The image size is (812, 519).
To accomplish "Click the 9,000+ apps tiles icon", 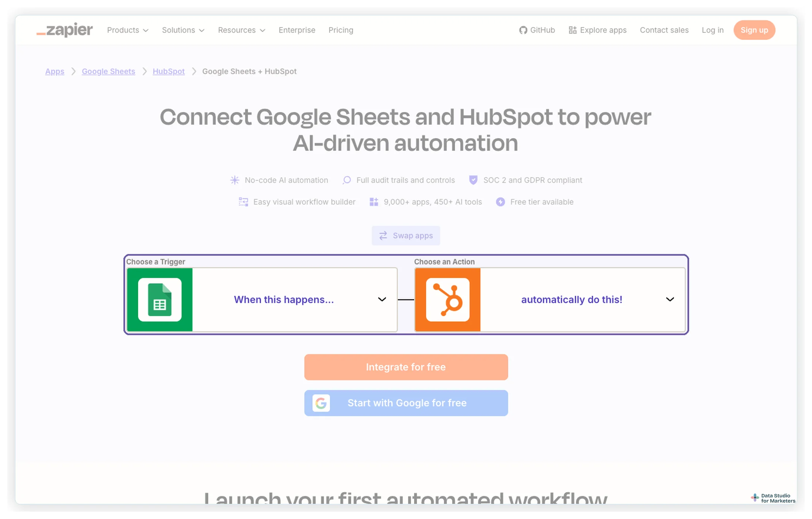I will (x=374, y=202).
